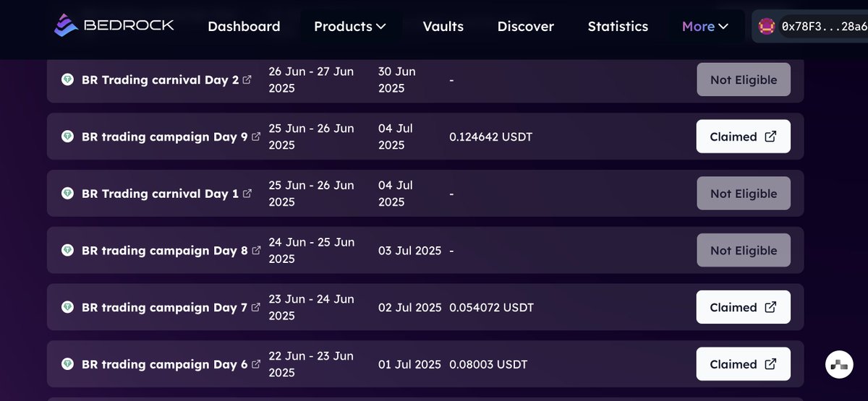This screenshot has height=401, width=868.
Task: Go to the Dashboard page
Action: click(x=244, y=27)
